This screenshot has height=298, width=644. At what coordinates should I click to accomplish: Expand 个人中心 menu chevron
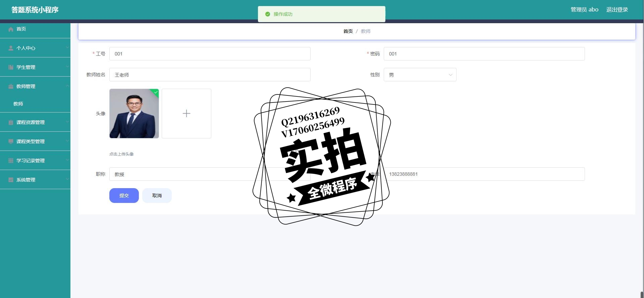point(67,47)
